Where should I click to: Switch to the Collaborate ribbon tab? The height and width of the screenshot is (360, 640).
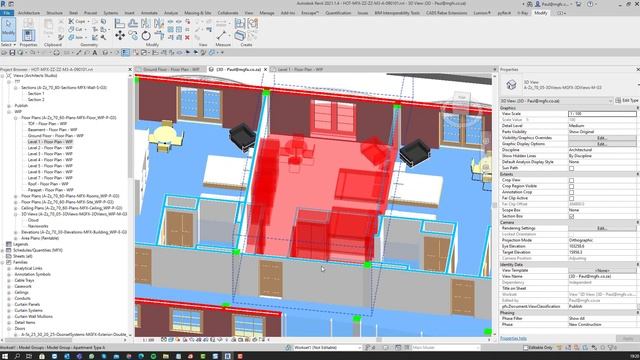228,13
